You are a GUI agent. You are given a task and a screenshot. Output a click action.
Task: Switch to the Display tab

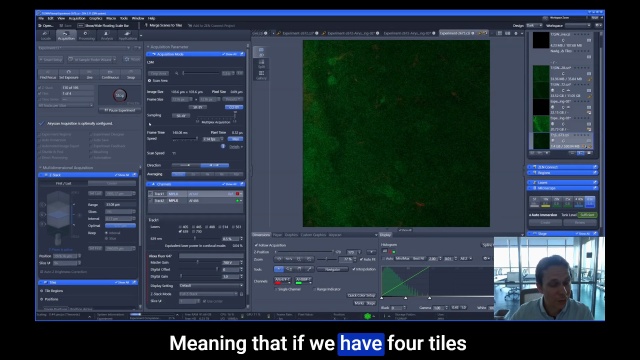385,235
